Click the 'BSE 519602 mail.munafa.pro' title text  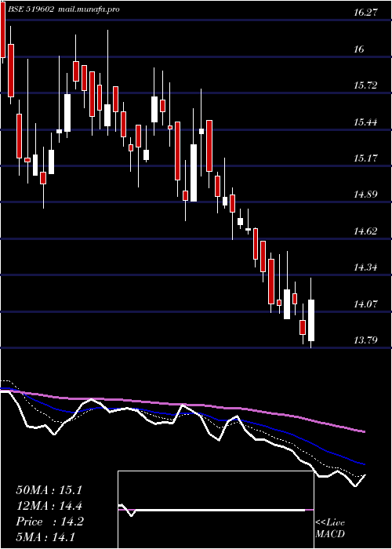coord(64,9)
